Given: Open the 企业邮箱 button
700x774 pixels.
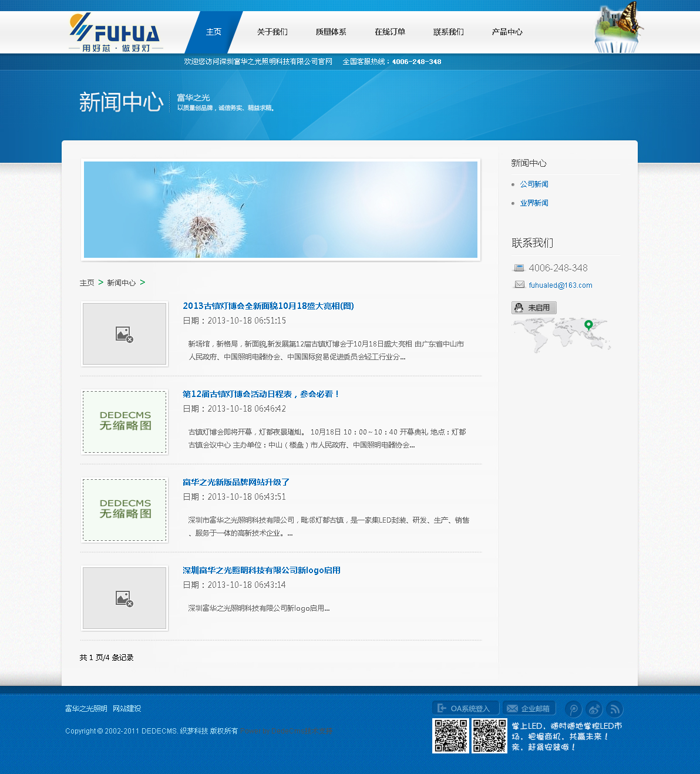Looking at the screenshot, I should 529,708.
